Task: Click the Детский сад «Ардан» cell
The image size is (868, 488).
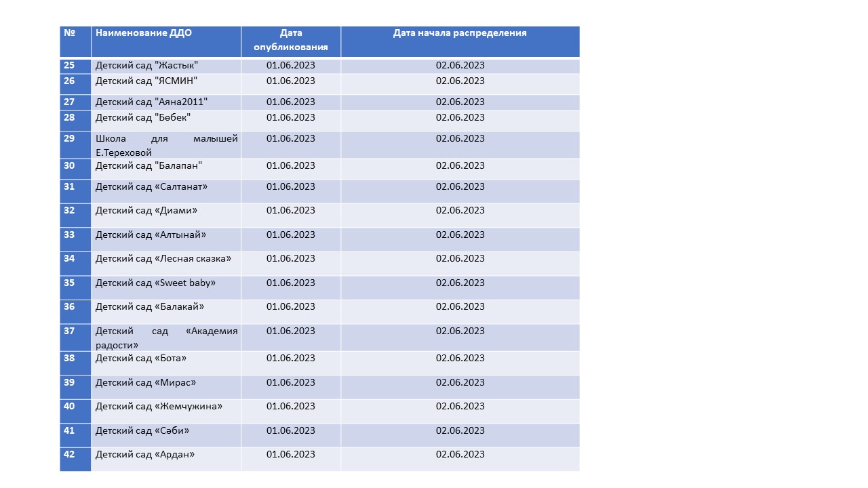Action: 145,455
